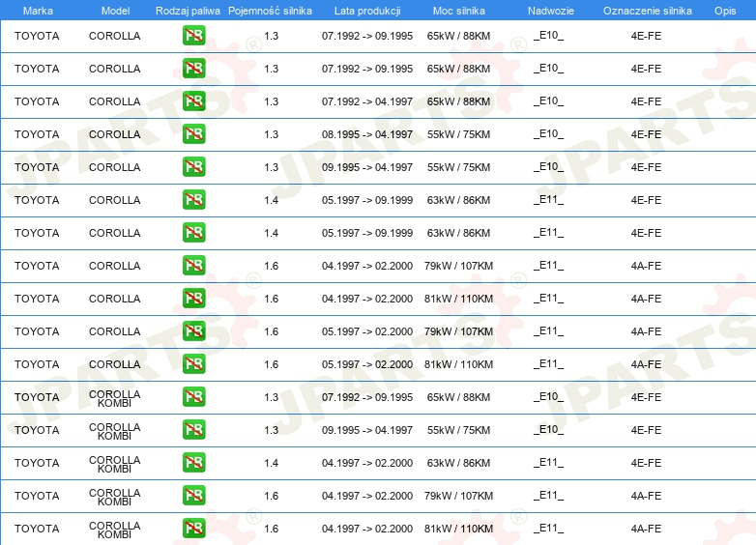This screenshot has width=756, height=545.
Task: Click '4A-FE' in Corolla 1.6 04.1997 81kW row
Action: [646, 299]
